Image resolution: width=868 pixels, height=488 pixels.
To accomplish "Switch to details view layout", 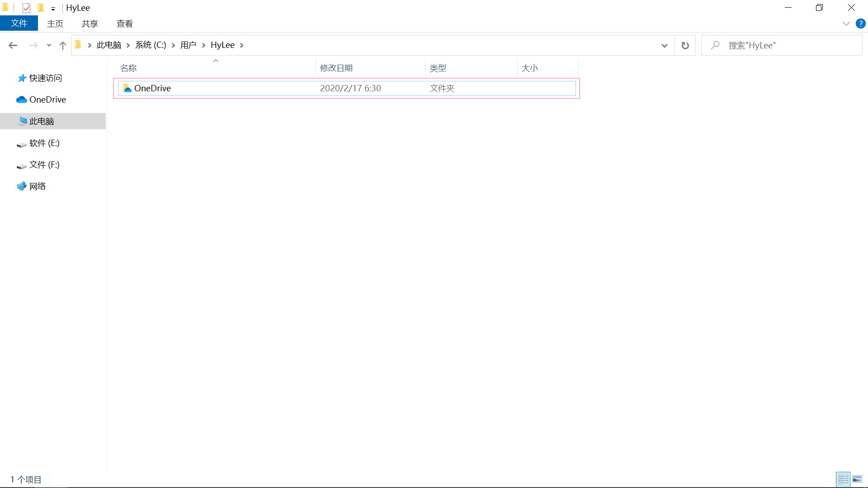I will point(843,479).
